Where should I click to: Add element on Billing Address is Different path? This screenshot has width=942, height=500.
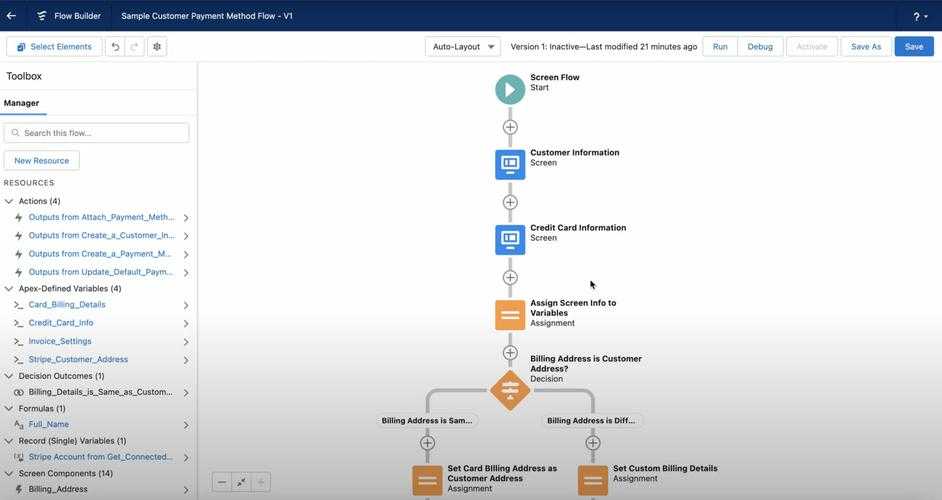click(x=593, y=443)
